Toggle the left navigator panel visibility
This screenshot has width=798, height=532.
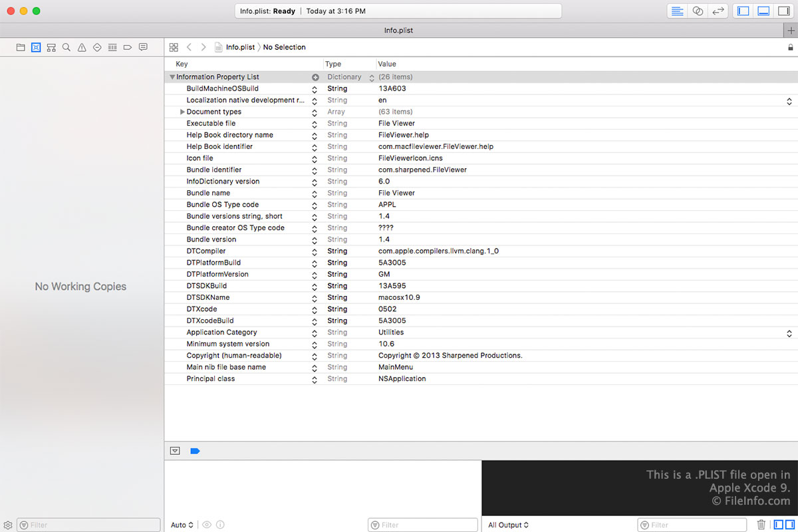(743, 11)
